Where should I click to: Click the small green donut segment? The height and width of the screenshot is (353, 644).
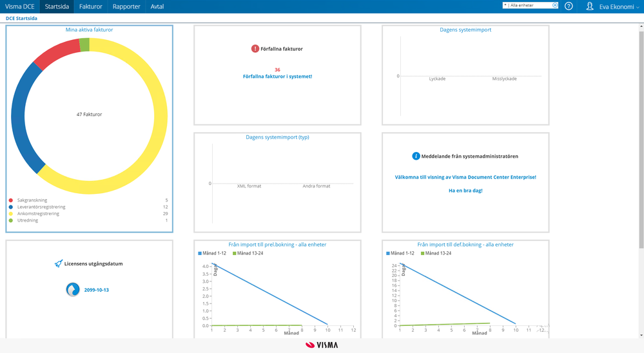(x=84, y=44)
